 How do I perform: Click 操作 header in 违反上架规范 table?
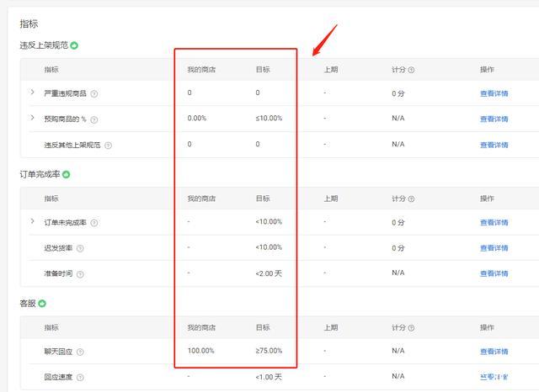tap(487, 70)
